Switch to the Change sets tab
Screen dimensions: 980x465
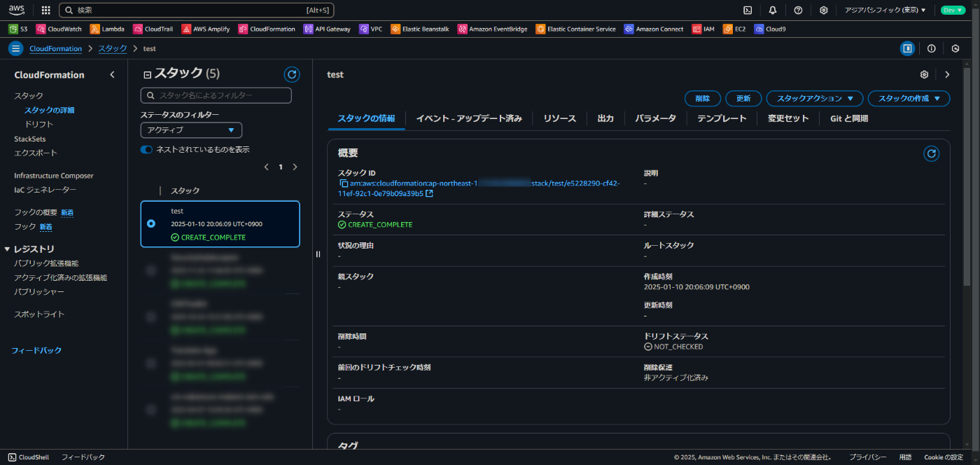[x=788, y=118]
